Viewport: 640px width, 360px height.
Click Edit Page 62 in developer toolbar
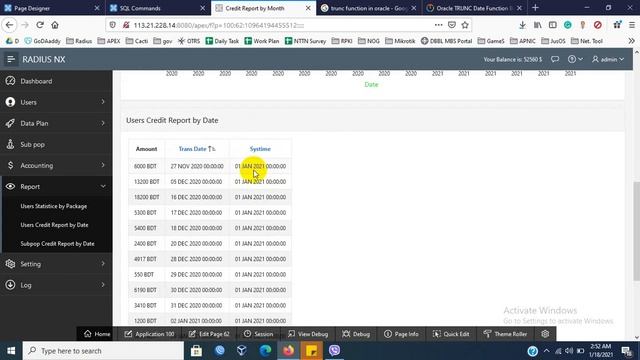[209, 334]
